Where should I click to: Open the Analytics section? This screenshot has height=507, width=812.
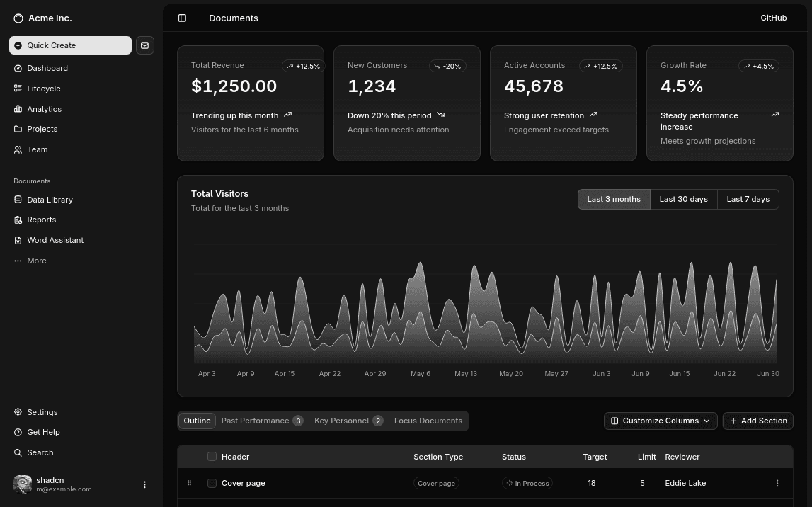click(44, 108)
